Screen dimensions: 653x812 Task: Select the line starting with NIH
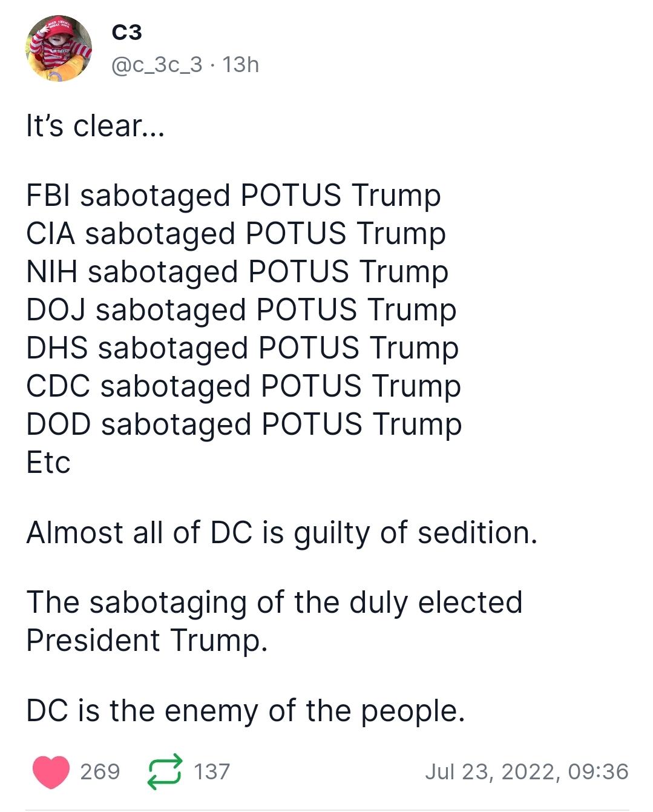pos(237,272)
